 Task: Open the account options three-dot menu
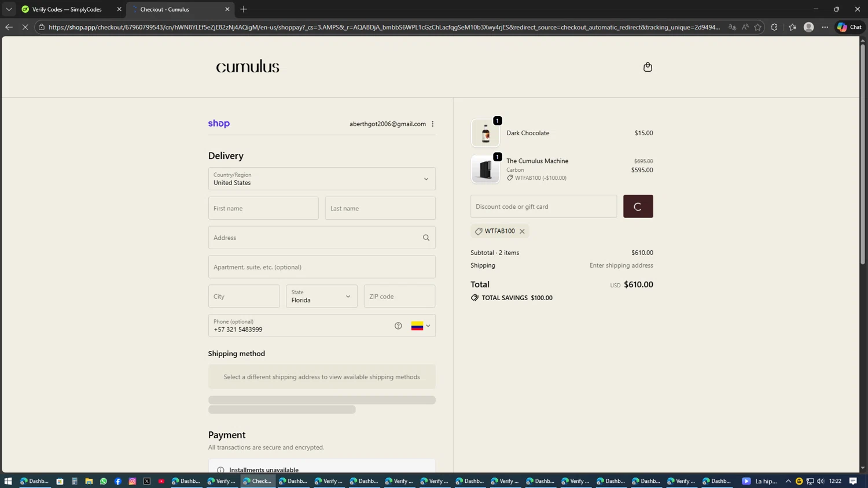pos(432,124)
